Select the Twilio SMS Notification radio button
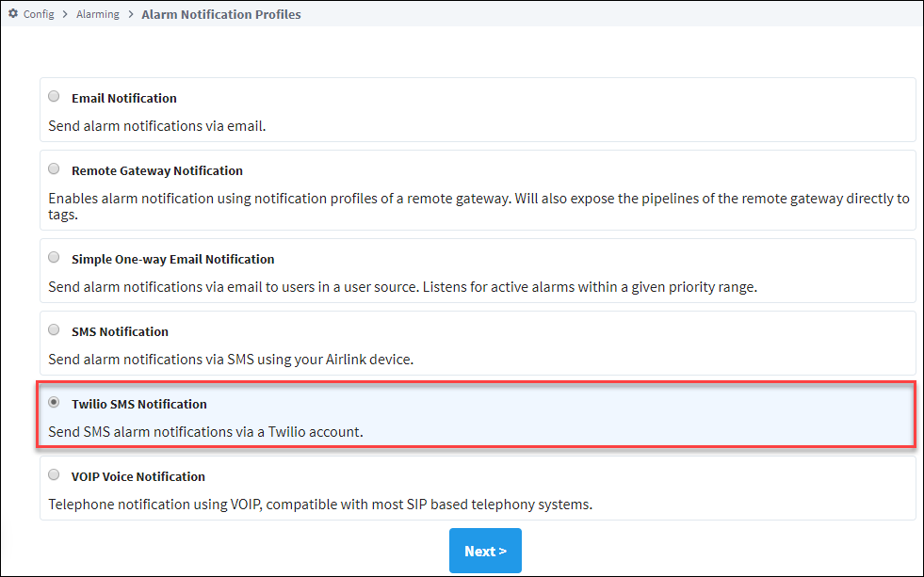 tap(54, 402)
